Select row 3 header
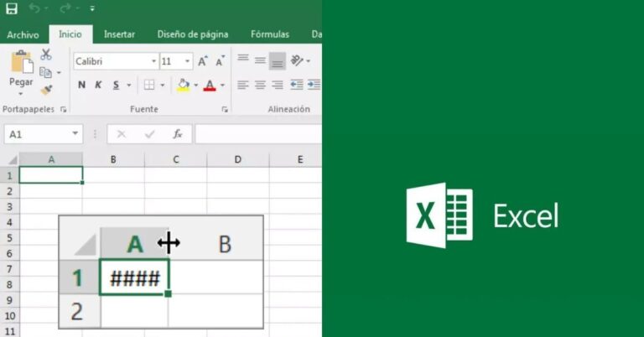644x337 pixels. pyautogui.click(x=9, y=207)
